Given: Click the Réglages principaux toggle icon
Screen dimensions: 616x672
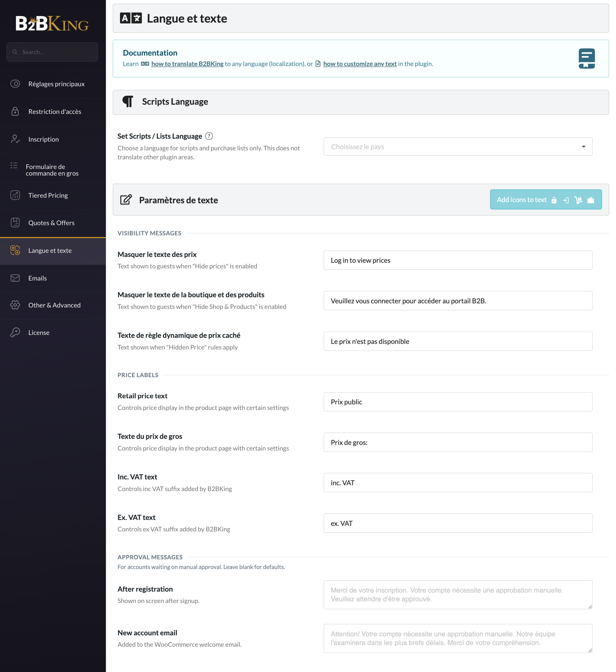Looking at the screenshot, I should click(15, 84).
